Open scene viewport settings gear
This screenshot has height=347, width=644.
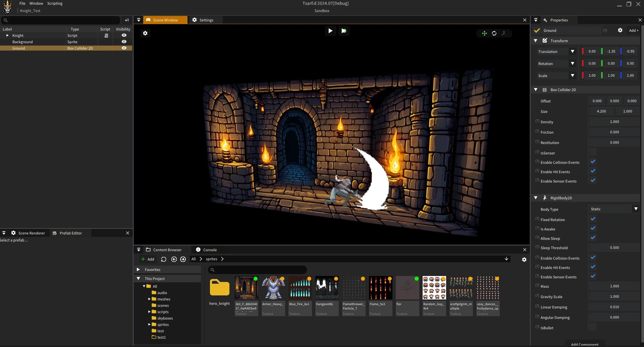145,33
